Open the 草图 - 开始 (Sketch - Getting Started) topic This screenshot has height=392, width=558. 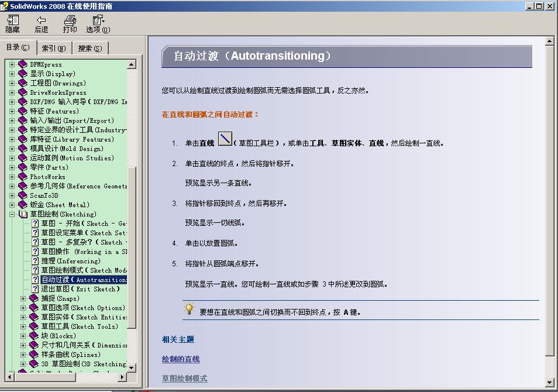[x=84, y=223]
